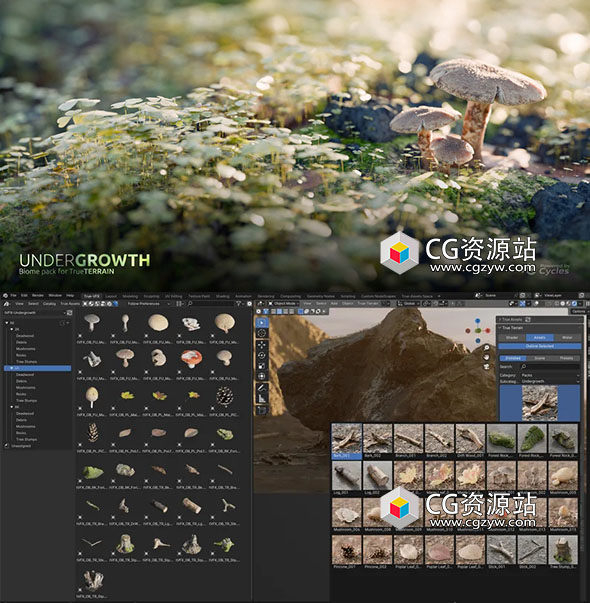The image size is (590, 603).
Task: Select the Log_002 thumbnail
Action: click(378, 478)
